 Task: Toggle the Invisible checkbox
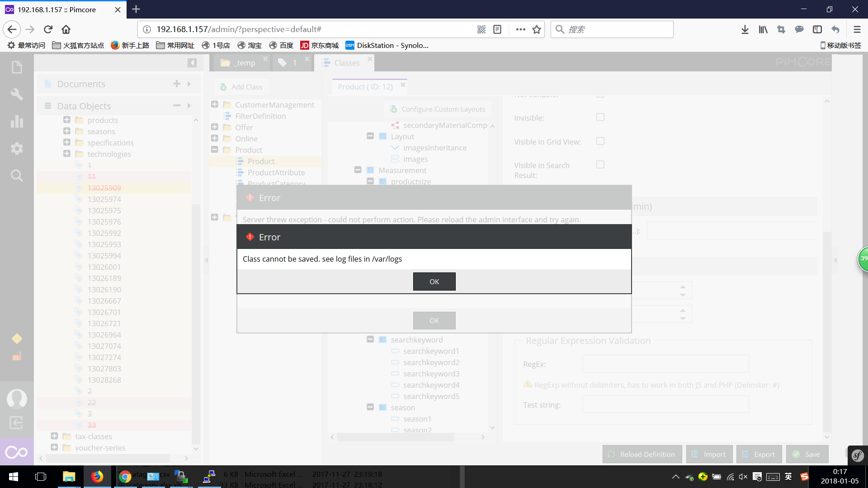(600, 117)
